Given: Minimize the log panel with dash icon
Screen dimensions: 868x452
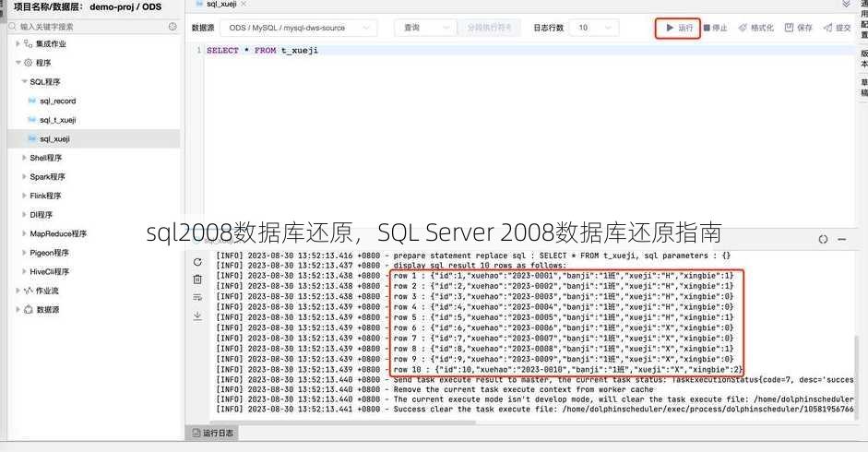Looking at the screenshot, I should (842, 239).
